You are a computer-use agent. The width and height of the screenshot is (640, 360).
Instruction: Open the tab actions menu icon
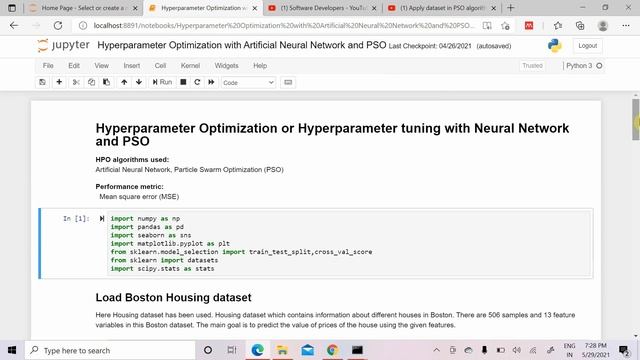click(x=12, y=8)
